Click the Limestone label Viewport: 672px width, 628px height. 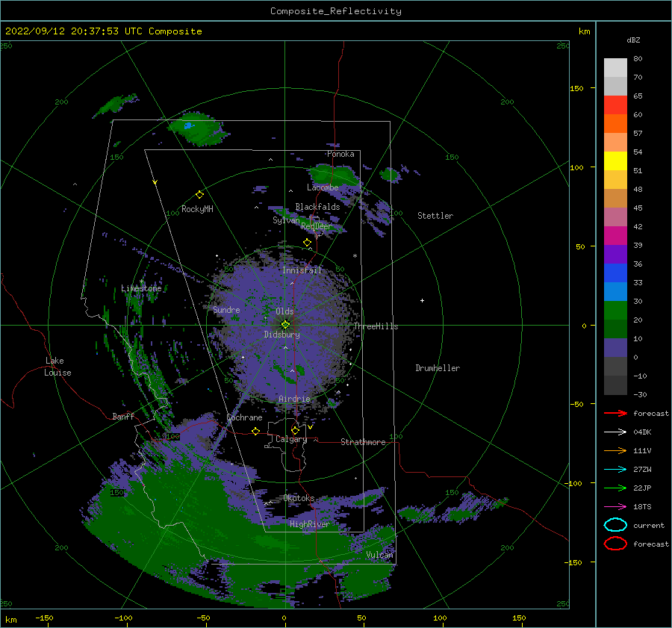coord(141,288)
